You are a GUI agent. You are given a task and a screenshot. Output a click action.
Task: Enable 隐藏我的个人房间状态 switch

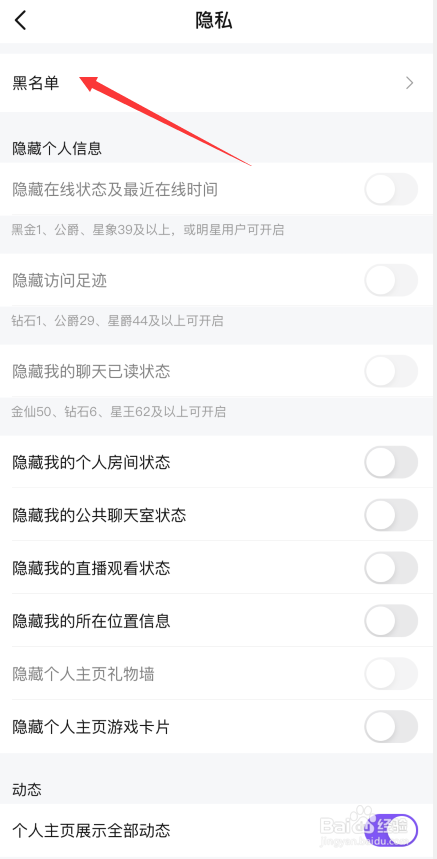coord(391,462)
